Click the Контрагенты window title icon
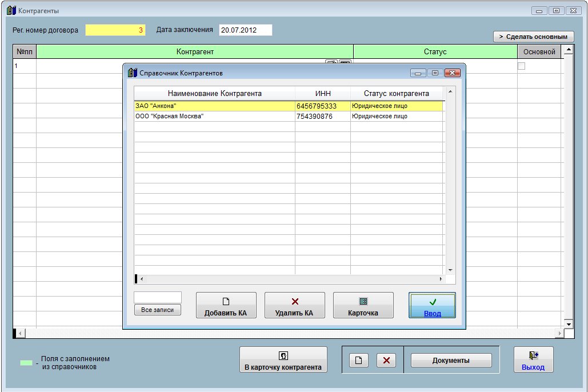The width and height of the screenshot is (588, 392). pos(11,10)
